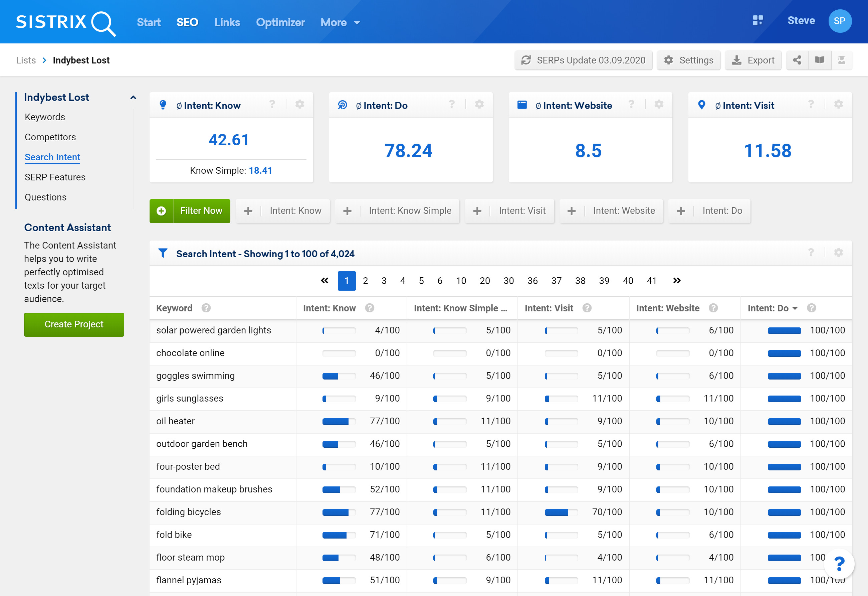This screenshot has width=868, height=596.
Task: Select Questions in the sidebar
Action: pyautogui.click(x=45, y=197)
